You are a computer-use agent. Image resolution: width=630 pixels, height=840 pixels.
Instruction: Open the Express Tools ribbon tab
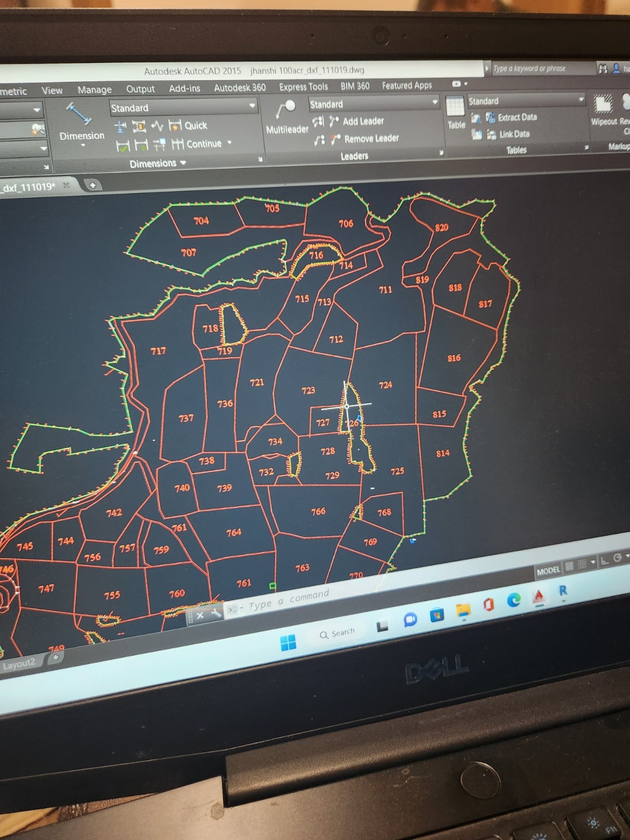pos(303,87)
